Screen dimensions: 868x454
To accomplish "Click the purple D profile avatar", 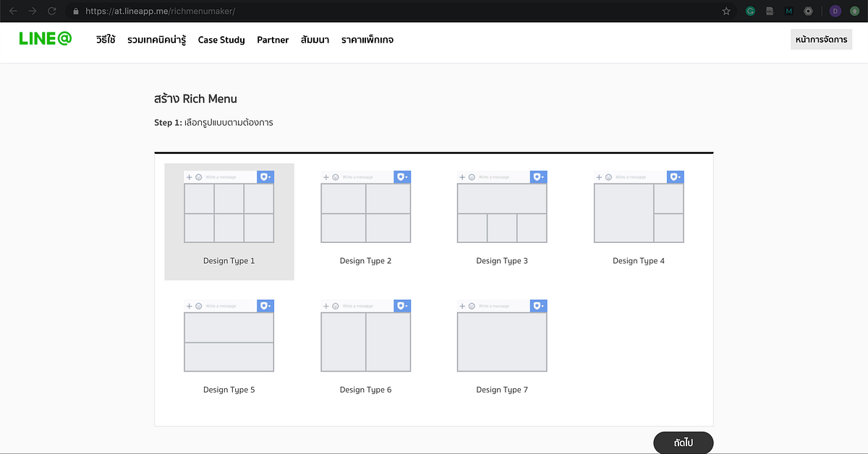I will pos(835,11).
